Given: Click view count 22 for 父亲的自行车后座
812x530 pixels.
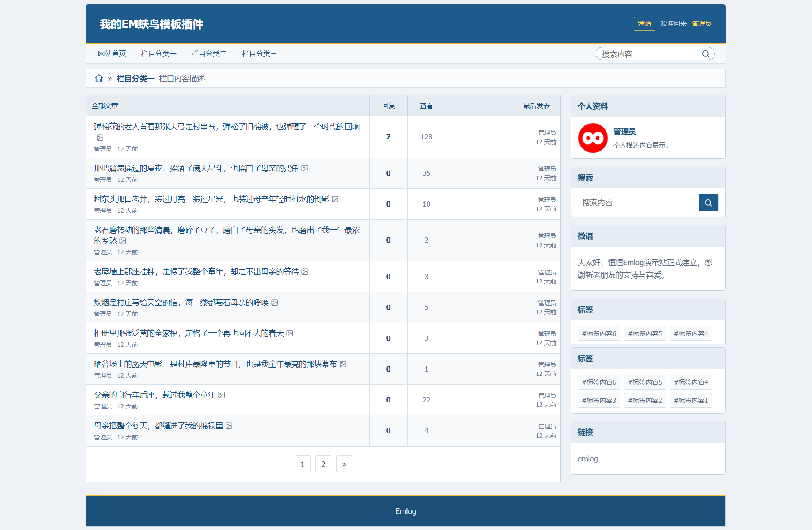Looking at the screenshot, I should (x=426, y=400).
